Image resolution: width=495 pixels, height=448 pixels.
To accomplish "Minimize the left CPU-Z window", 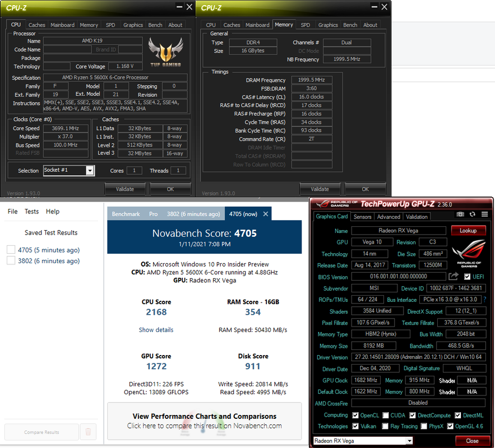I will coord(179,7).
